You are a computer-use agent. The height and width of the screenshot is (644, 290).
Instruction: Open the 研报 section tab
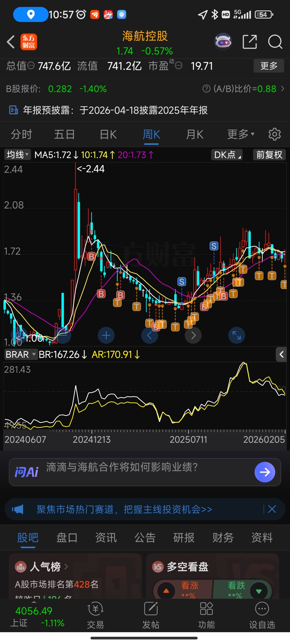pyautogui.click(x=184, y=538)
